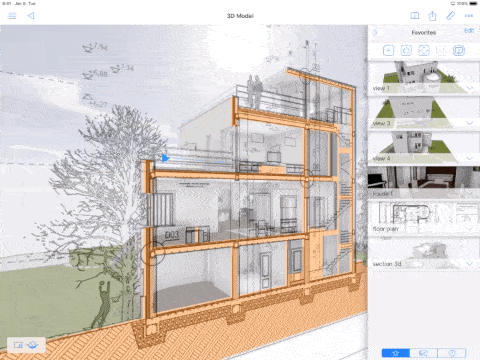The width and height of the screenshot is (480, 360).
Task: Add a new favorite with the plus icon
Action: coord(388,51)
